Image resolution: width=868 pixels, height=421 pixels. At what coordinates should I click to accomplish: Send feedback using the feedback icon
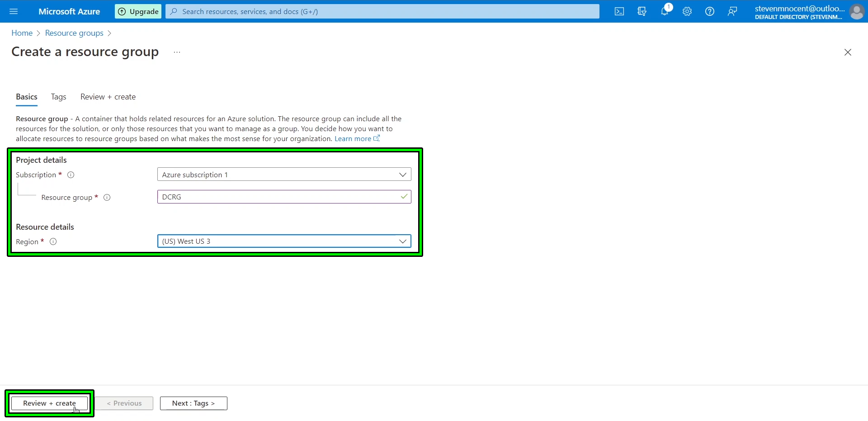click(732, 11)
